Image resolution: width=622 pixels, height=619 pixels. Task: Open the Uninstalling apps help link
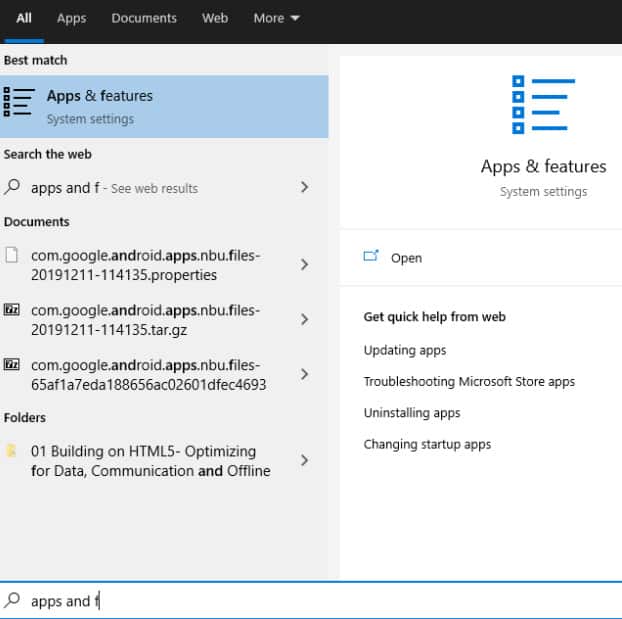click(x=412, y=413)
